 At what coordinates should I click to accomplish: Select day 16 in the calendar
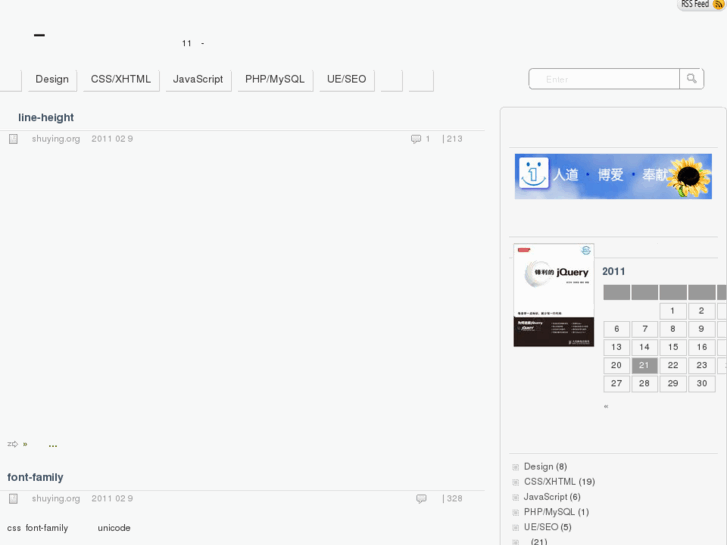pos(701,347)
